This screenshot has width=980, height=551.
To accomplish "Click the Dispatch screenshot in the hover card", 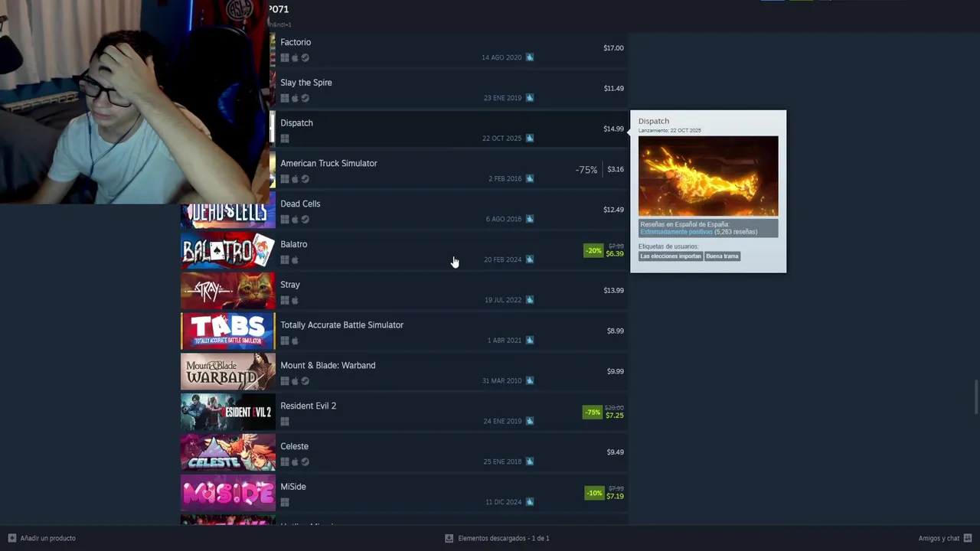I will pyautogui.click(x=708, y=176).
